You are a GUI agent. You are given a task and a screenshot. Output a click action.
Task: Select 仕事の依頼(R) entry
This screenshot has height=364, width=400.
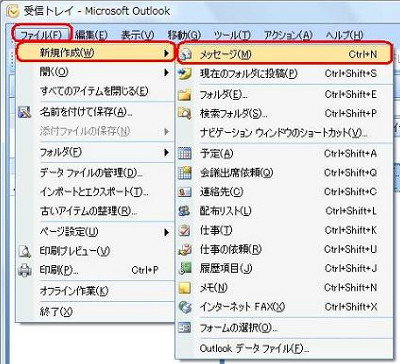pyautogui.click(x=284, y=249)
